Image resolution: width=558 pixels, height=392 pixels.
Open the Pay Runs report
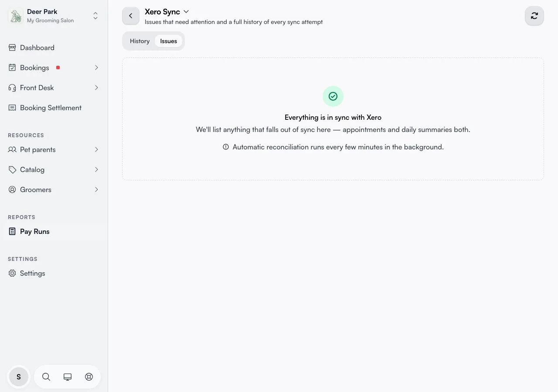click(x=54, y=231)
